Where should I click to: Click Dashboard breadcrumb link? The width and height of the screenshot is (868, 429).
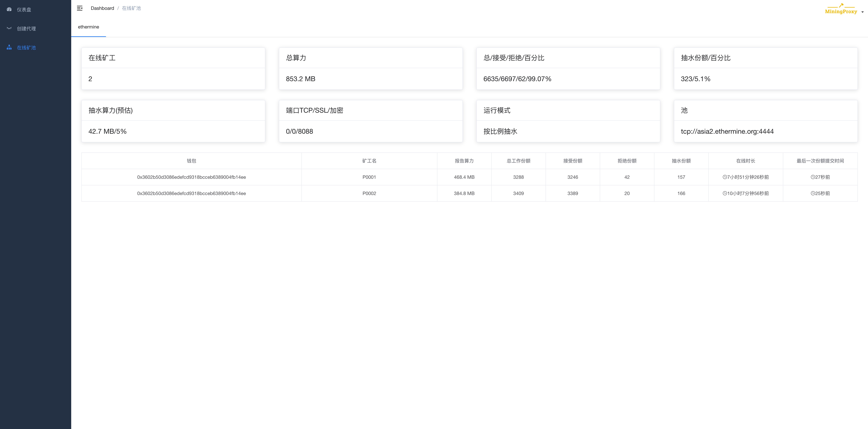click(102, 8)
